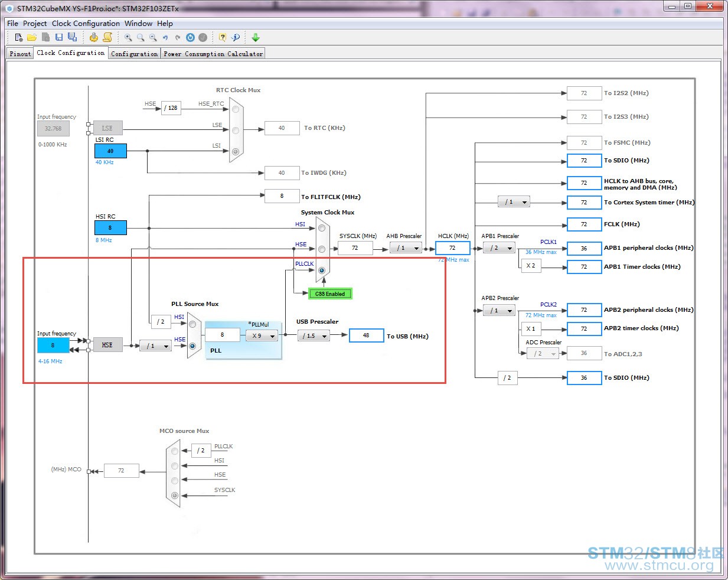Click the Redo arrow icon
The image size is (728, 580).
pos(178,37)
